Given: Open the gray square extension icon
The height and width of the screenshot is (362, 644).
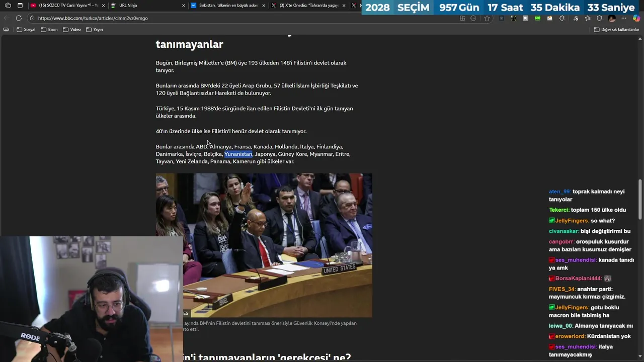Looking at the screenshot, I should pos(526,18).
